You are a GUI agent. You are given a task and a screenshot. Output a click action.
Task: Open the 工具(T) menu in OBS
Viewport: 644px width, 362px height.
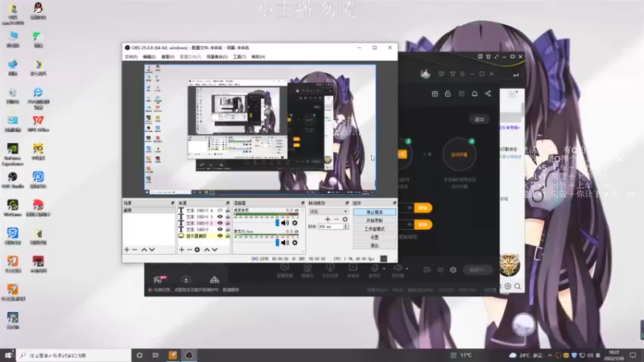pyautogui.click(x=239, y=56)
